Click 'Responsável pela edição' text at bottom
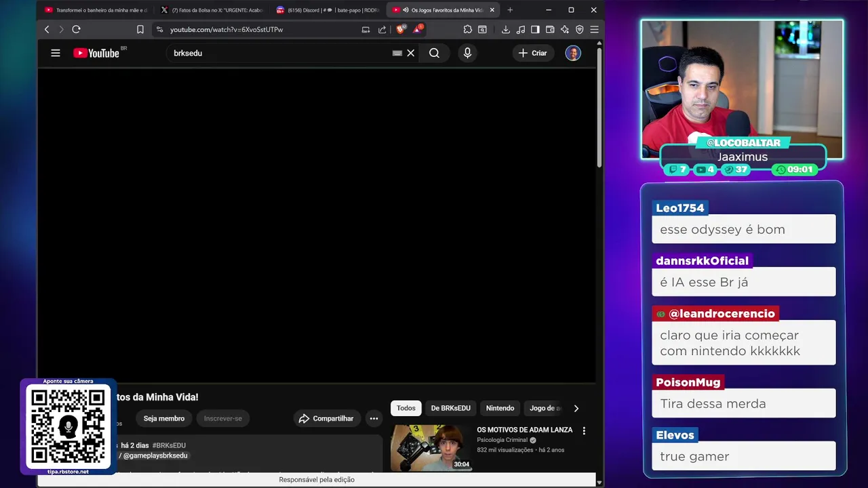 tap(317, 479)
